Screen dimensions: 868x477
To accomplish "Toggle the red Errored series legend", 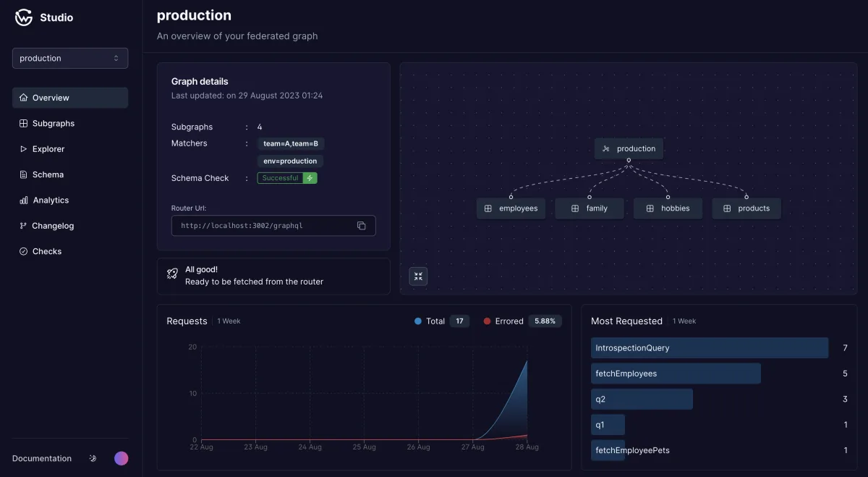I will (x=503, y=321).
